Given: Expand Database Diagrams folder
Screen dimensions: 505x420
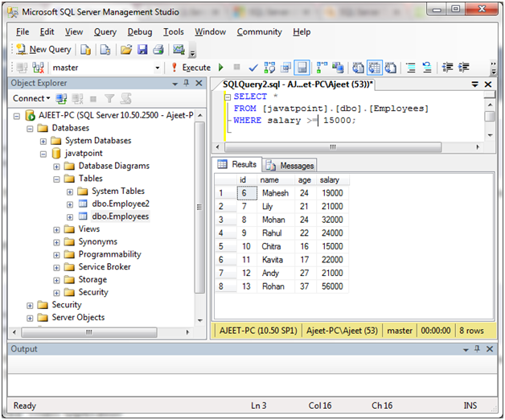Looking at the screenshot, I should tap(56, 167).
